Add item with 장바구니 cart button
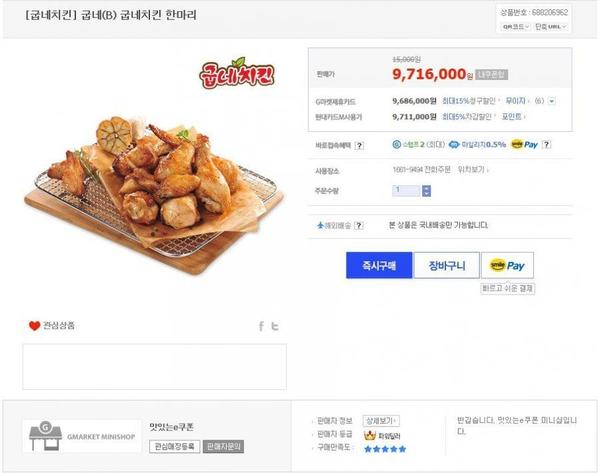 pos(447,266)
